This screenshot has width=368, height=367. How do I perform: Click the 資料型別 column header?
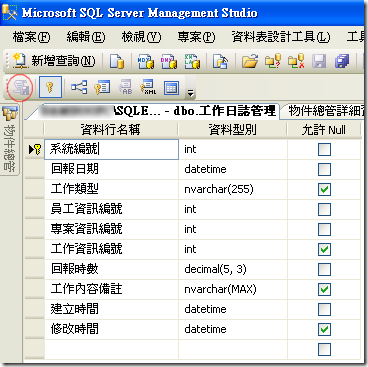tap(233, 130)
